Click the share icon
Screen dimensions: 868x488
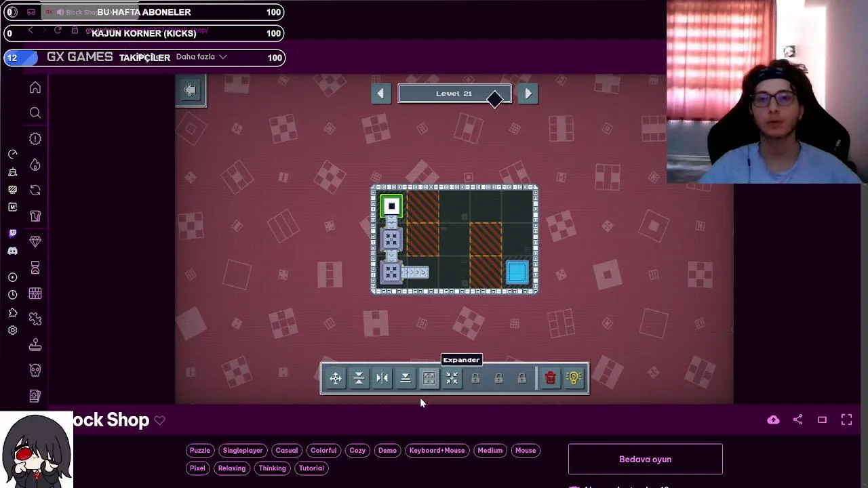click(797, 420)
